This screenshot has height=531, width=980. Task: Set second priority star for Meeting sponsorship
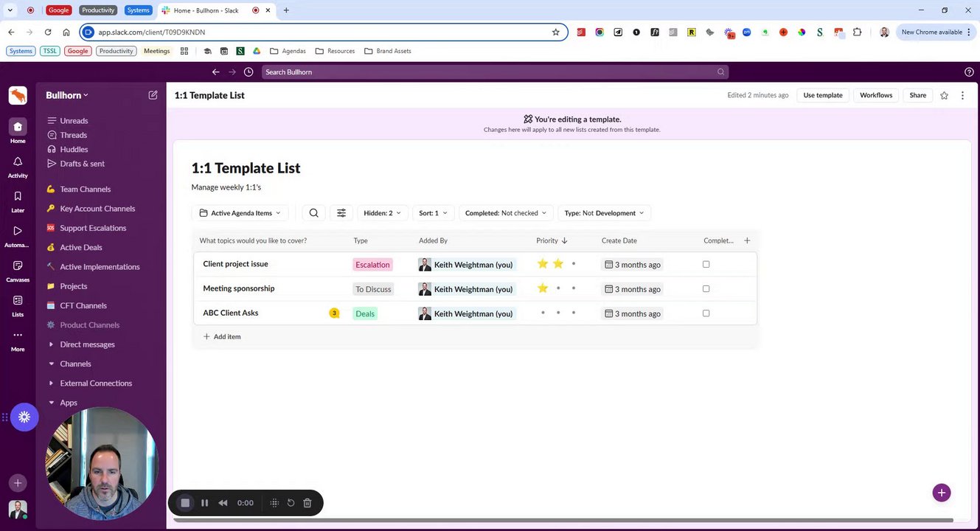(558, 288)
